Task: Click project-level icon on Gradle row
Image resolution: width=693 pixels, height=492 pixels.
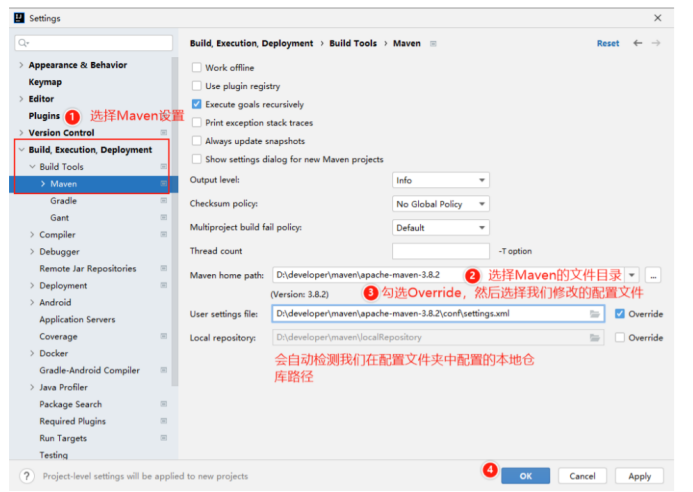Action: click(x=164, y=201)
